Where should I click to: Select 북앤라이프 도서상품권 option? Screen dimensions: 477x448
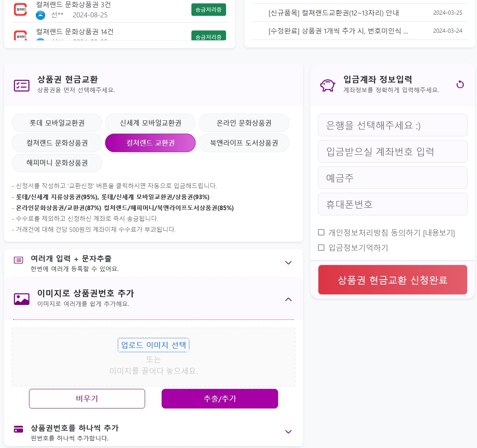(244, 143)
